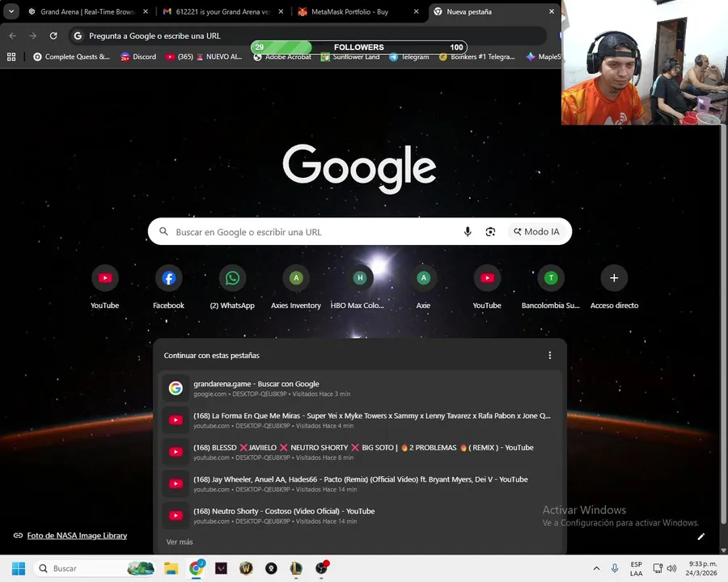This screenshot has height=582, width=728.
Task: Close the Grand Arena tab
Action: (x=146, y=11)
